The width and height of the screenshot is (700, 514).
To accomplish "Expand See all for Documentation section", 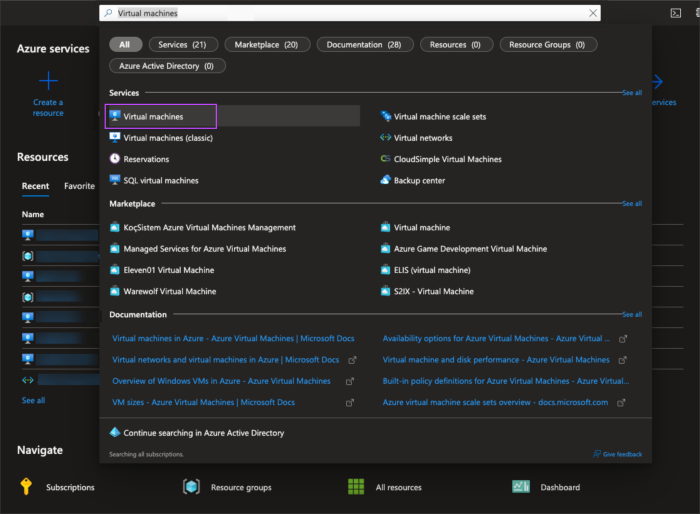I will pos(632,315).
